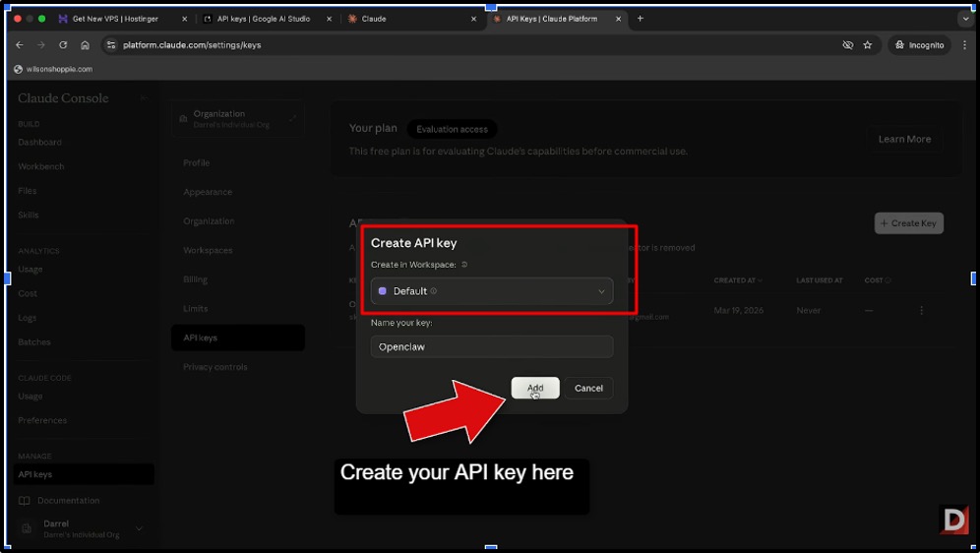Click the browser home icon
This screenshot has height=553, width=980.
85,45
